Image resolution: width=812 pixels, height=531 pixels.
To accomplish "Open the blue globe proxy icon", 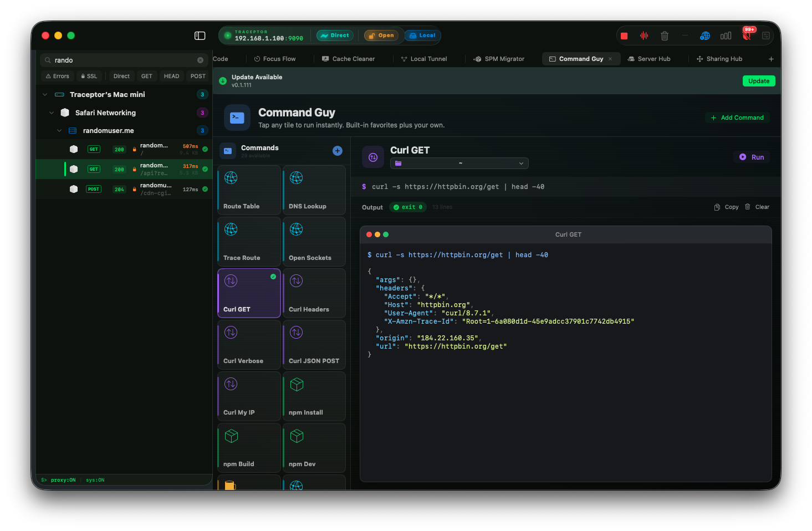I will click(705, 36).
